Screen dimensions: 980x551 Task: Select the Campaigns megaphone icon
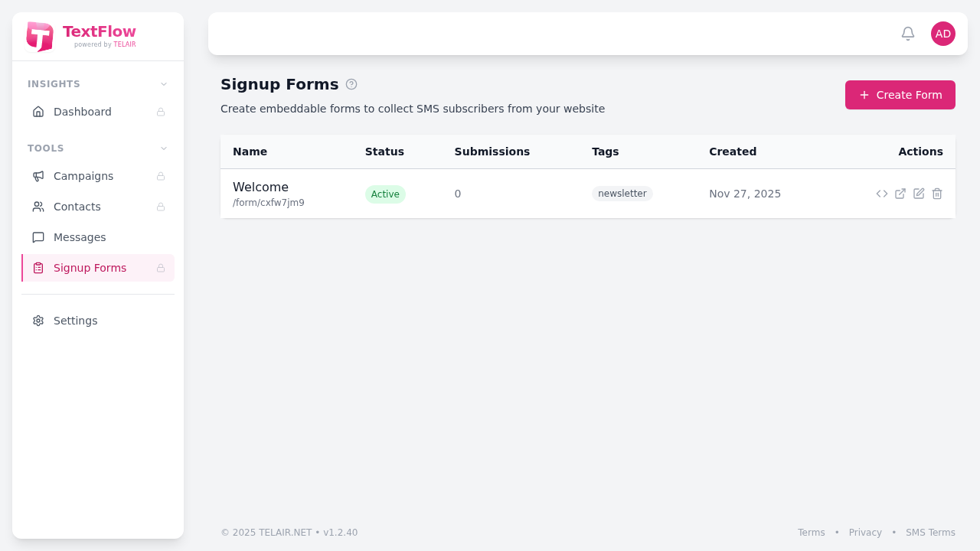38,176
